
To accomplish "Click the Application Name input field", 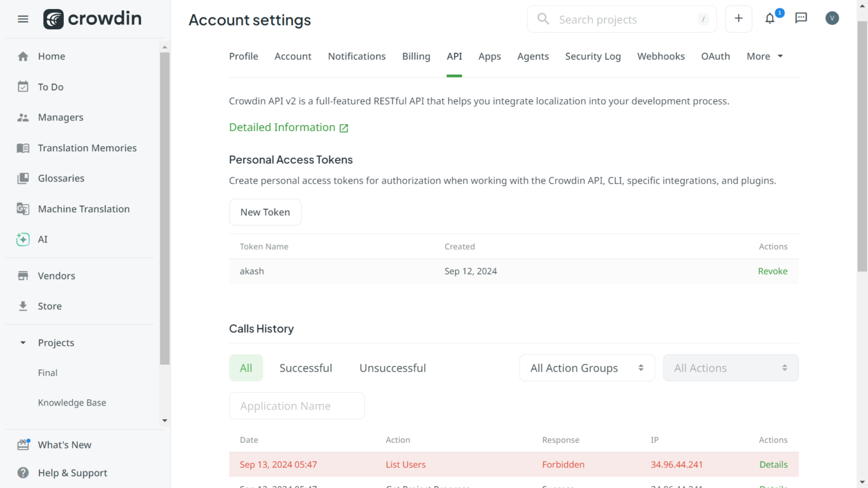I will click(297, 406).
